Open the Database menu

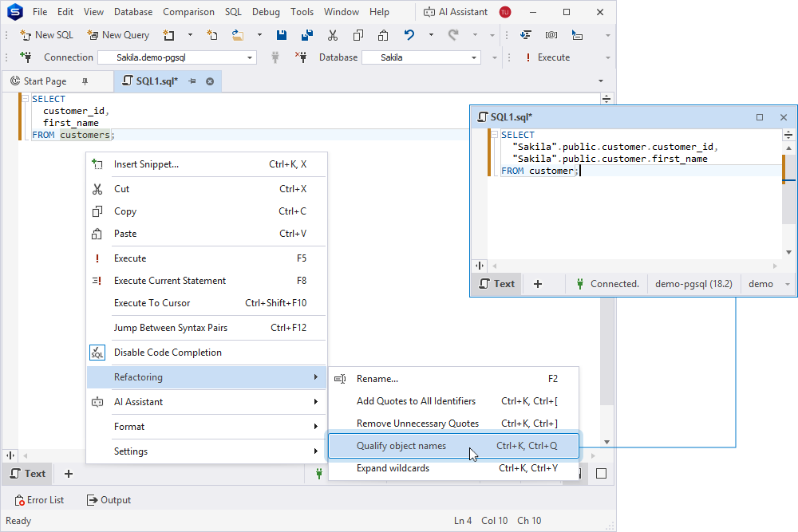(132, 12)
